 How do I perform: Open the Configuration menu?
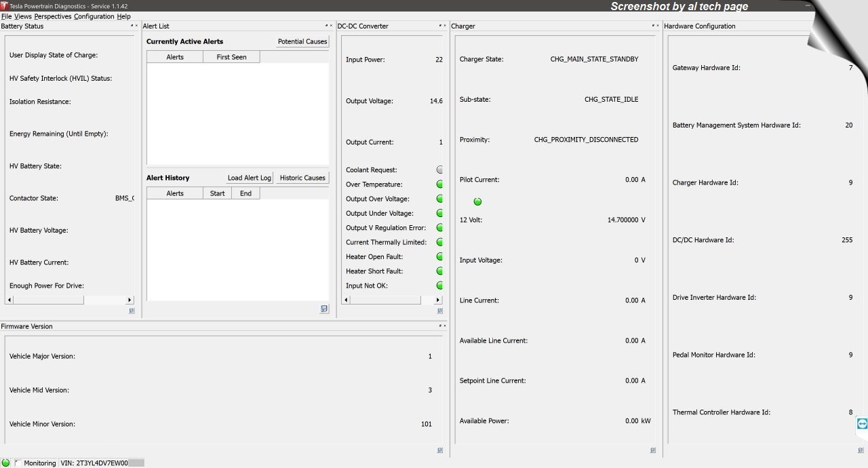pos(94,16)
